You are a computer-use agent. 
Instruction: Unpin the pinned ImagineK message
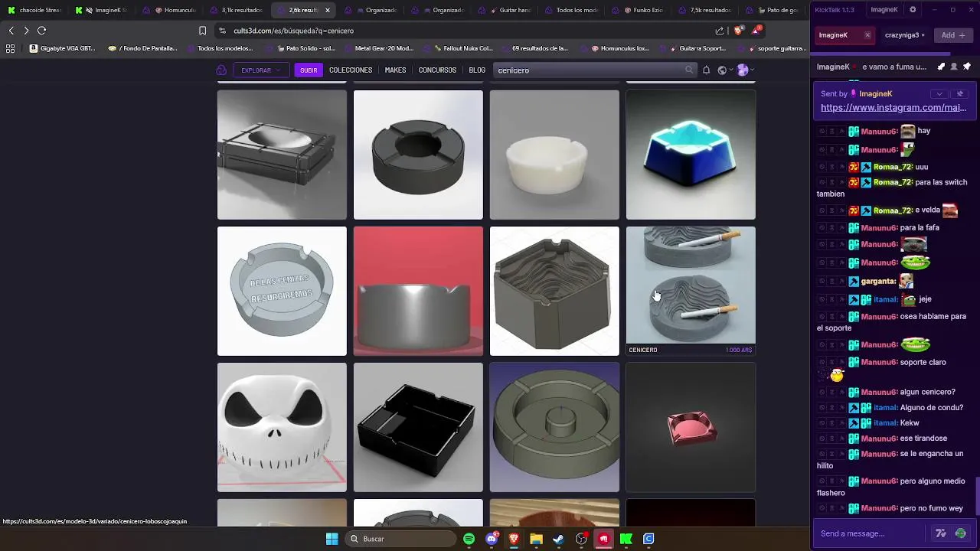tap(960, 93)
